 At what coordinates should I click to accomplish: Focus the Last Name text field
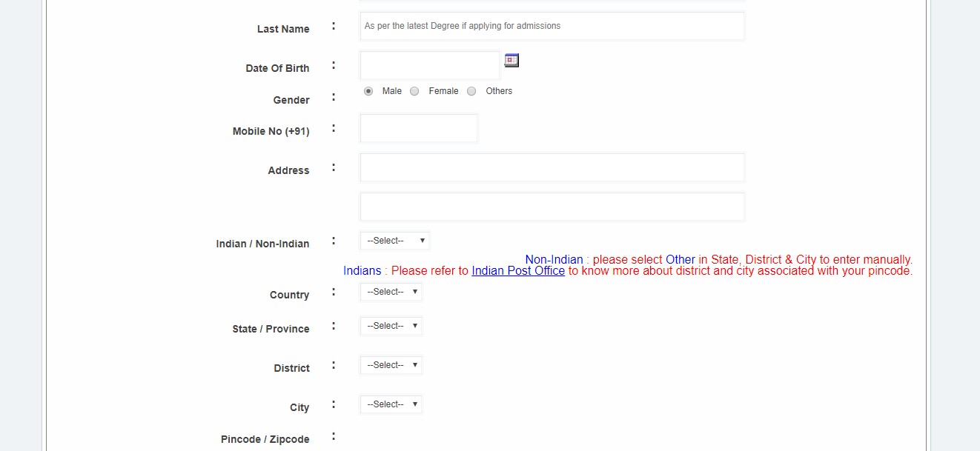(x=552, y=26)
